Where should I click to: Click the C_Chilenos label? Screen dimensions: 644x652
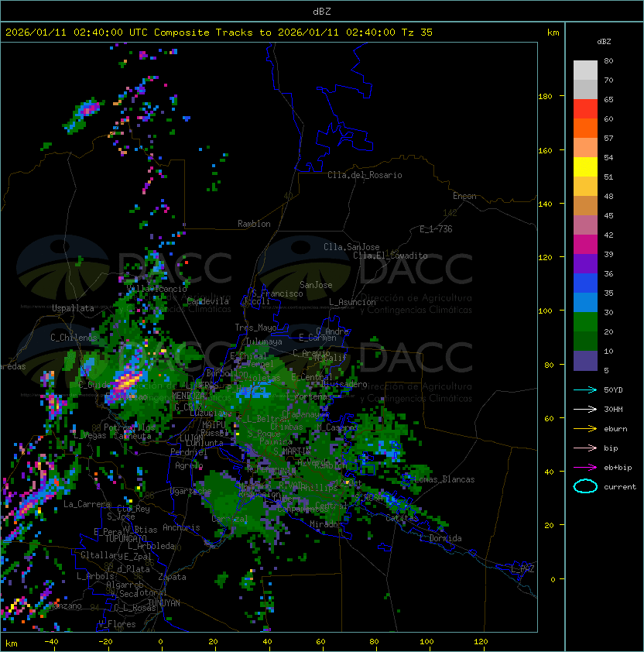click(x=74, y=338)
